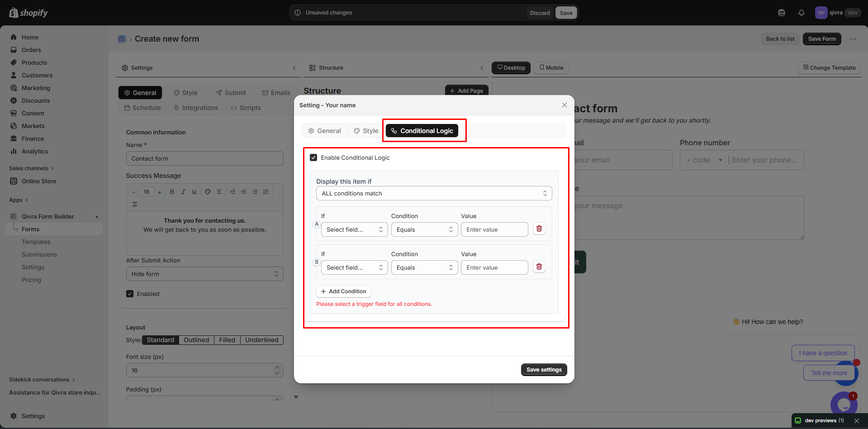
Task: Switch to Style tab in dialog
Action: pos(366,131)
